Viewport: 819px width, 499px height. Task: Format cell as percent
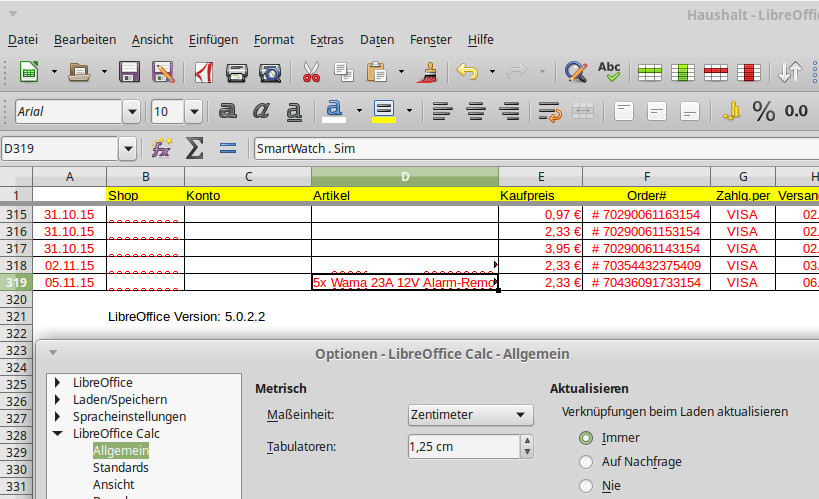[x=764, y=111]
